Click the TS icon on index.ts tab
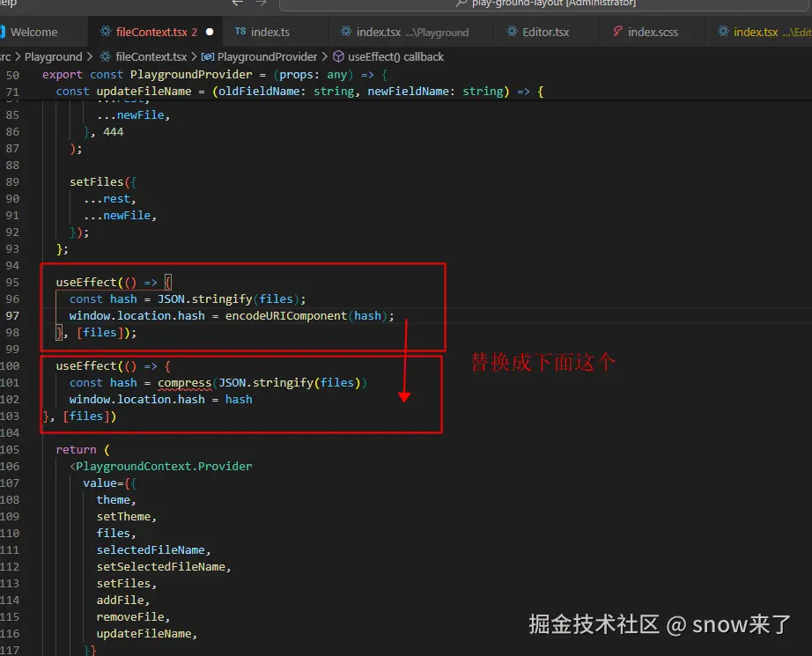Image resolution: width=812 pixels, height=656 pixels. point(240,32)
